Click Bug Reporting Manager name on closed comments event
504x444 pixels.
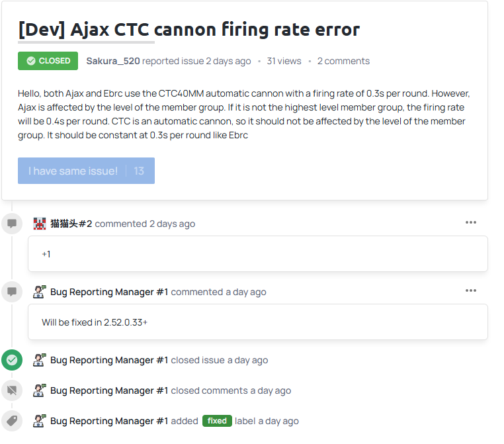point(109,390)
